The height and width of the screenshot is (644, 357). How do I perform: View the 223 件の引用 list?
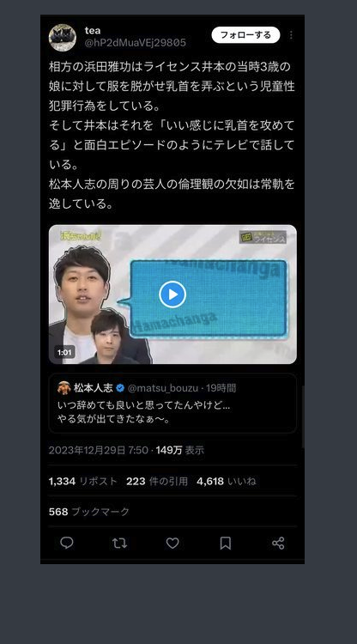tap(157, 481)
